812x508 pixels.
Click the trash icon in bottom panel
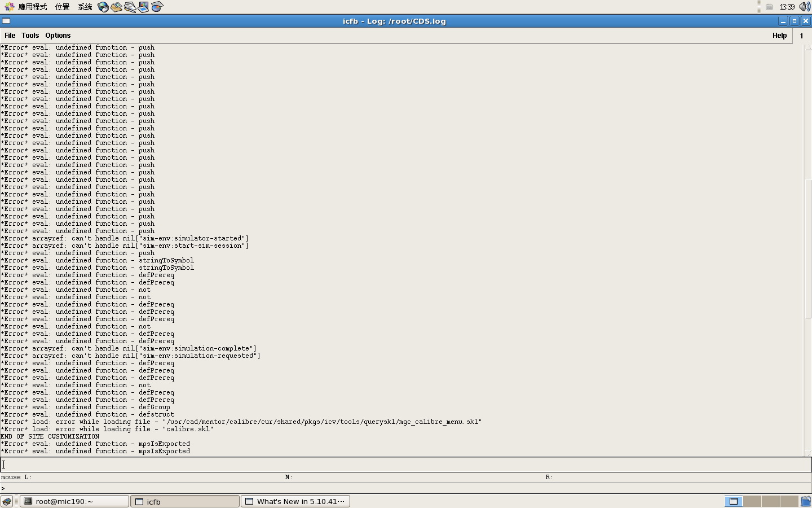coord(806,501)
